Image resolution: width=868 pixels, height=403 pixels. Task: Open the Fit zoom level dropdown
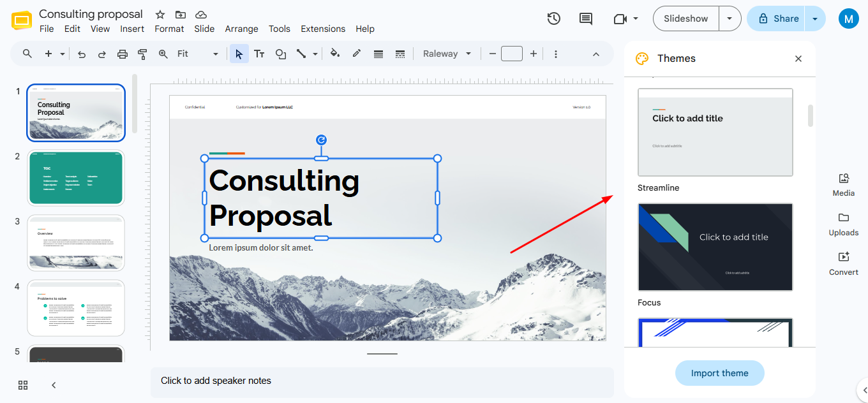[198, 54]
